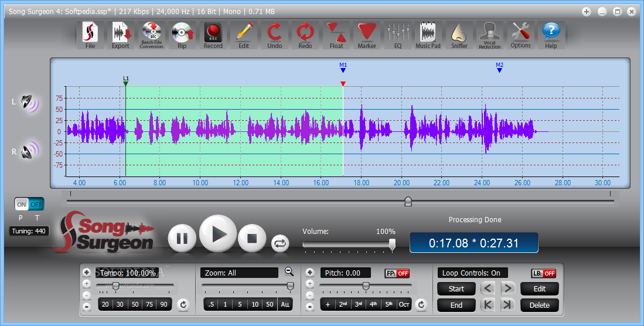Click the Zoom slider handle
Image resolution: width=644 pixels, height=326 pixels.
tap(291, 286)
